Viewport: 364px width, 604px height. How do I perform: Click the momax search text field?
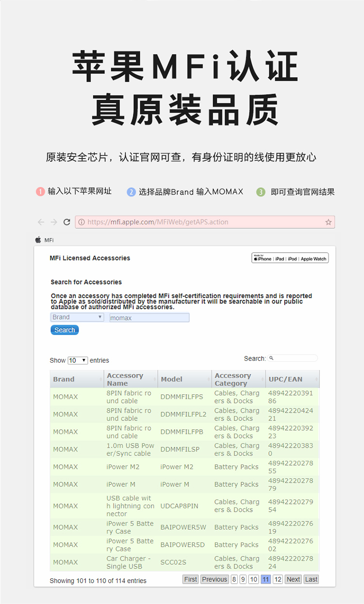(x=149, y=318)
